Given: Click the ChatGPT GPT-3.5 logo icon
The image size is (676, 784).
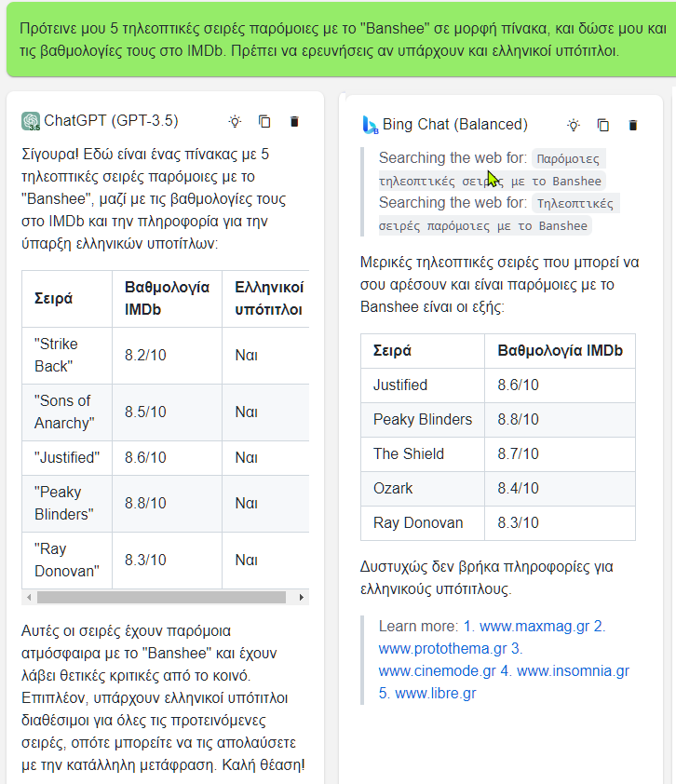Looking at the screenshot, I should 31,121.
